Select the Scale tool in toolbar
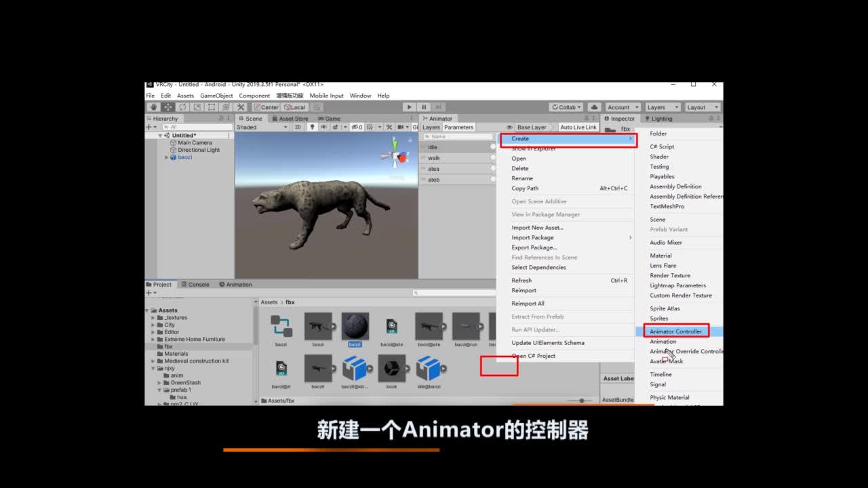This screenshot has height=488, width=868. [x=197, y=107]
